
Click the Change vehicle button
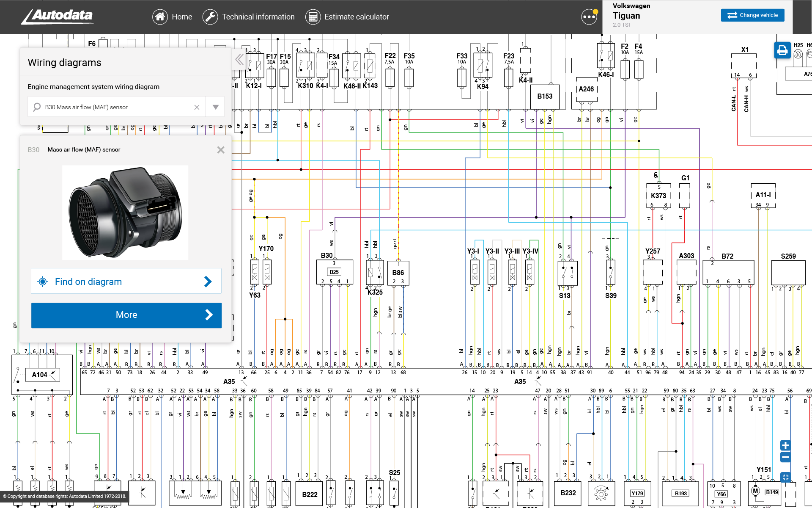coord(752,15)
